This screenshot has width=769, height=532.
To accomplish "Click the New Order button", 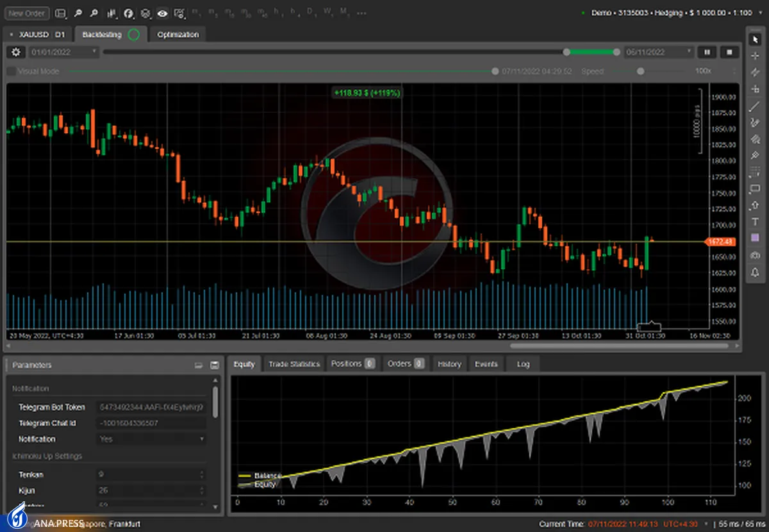I will 26,13.
